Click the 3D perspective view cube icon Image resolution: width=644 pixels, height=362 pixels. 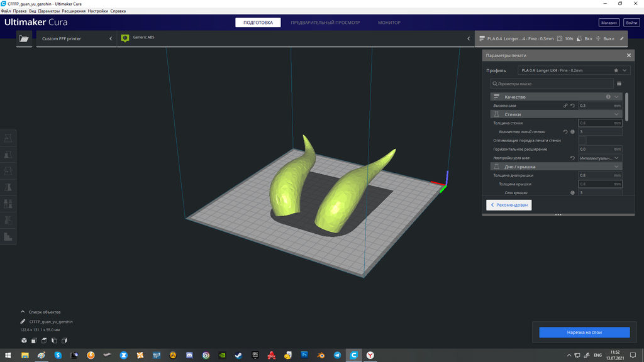[24, 341]
